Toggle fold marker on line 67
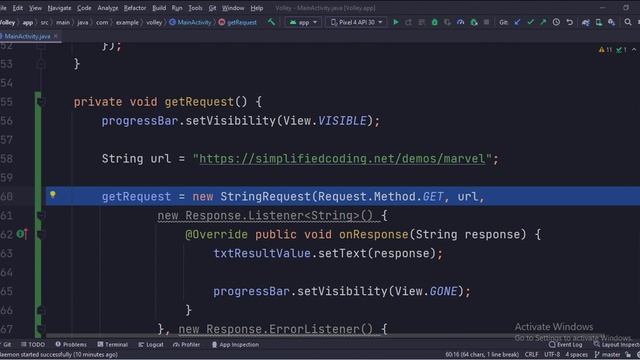The image size is (640, 360). pos(40,329)
